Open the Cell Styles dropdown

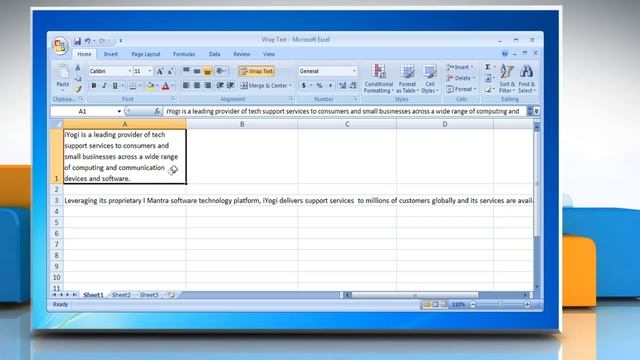tap(430, 79)
